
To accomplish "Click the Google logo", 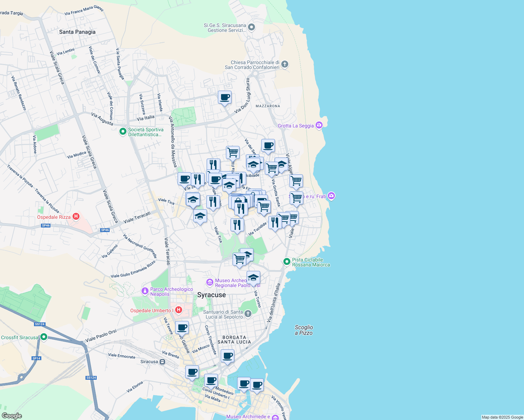I will [12, 416].
